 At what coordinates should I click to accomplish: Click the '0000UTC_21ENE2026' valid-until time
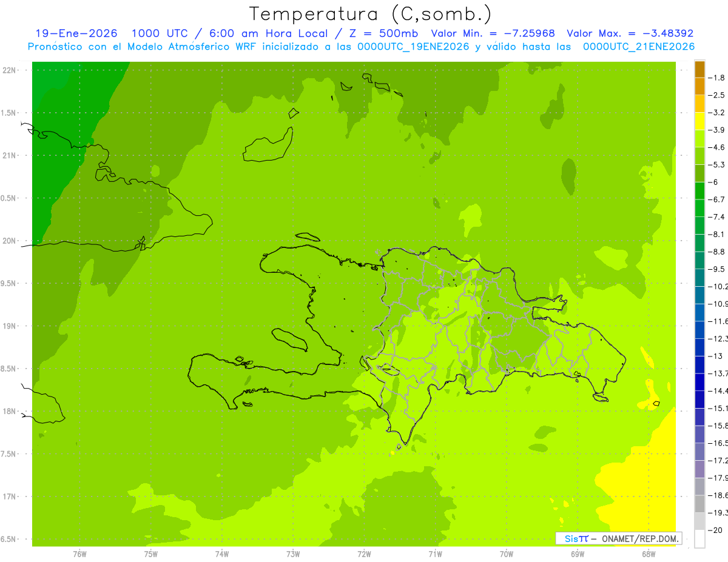[639, 47]
